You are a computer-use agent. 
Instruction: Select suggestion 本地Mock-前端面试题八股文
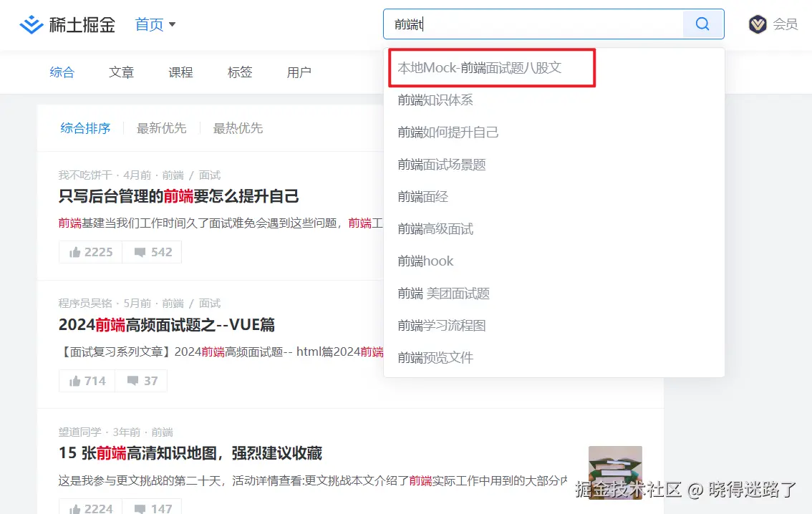coord(554,68)
